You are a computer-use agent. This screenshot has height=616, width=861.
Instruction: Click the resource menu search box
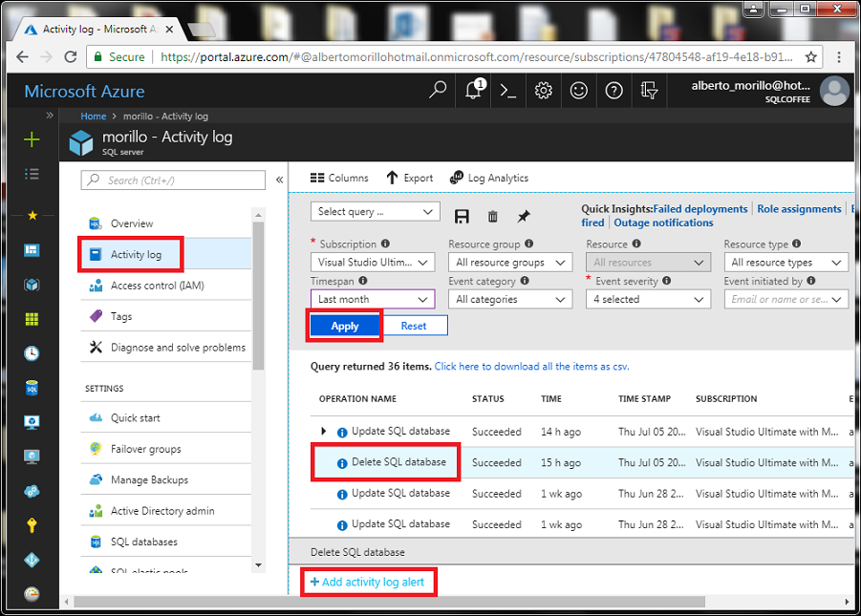coord(173,181)
